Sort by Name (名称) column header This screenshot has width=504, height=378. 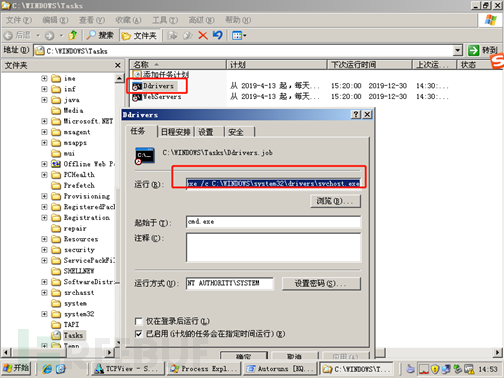click(x=178, y=65)
